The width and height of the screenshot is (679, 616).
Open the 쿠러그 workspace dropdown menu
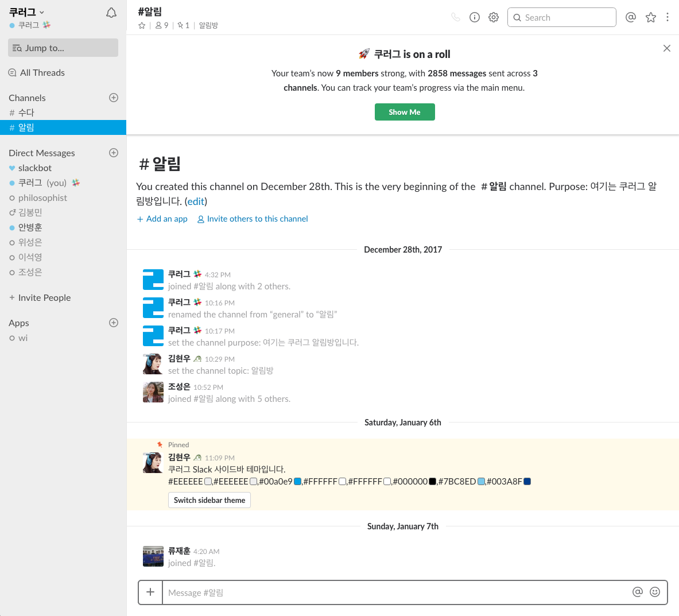(x=27, y=12)
